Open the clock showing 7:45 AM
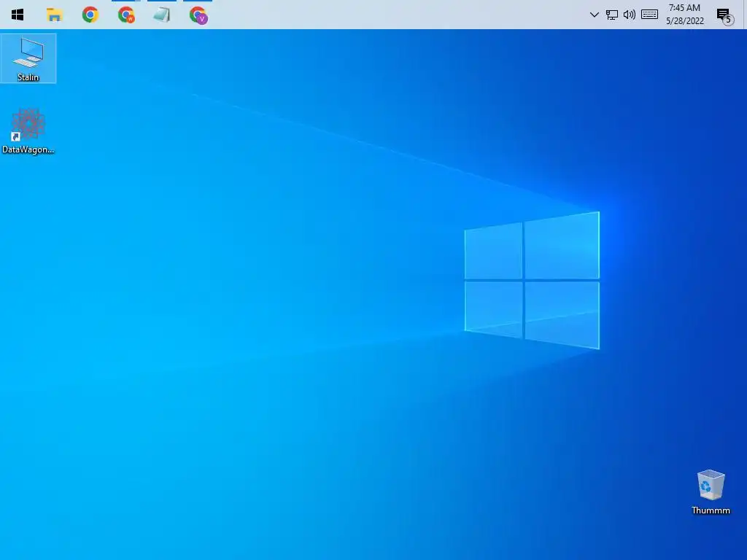The width and height of the screenshot is (747, 560). [684, 15]
